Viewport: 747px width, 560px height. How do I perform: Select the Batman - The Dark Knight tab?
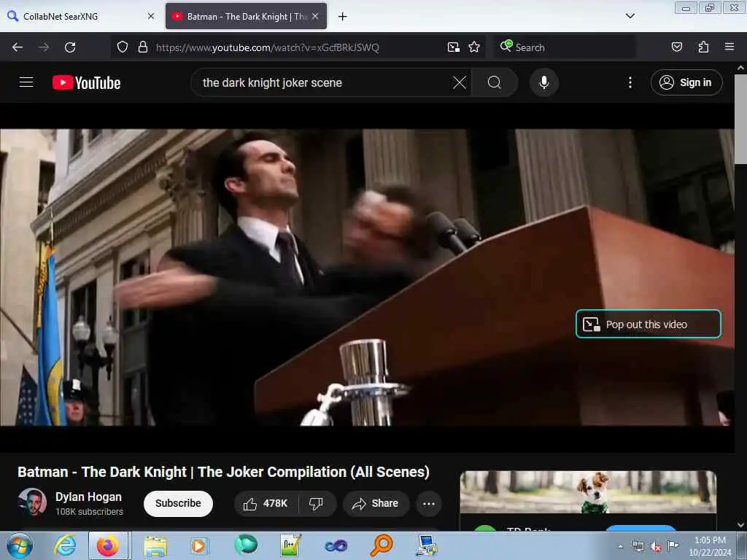pyautogui.click(x=246, y=16)
